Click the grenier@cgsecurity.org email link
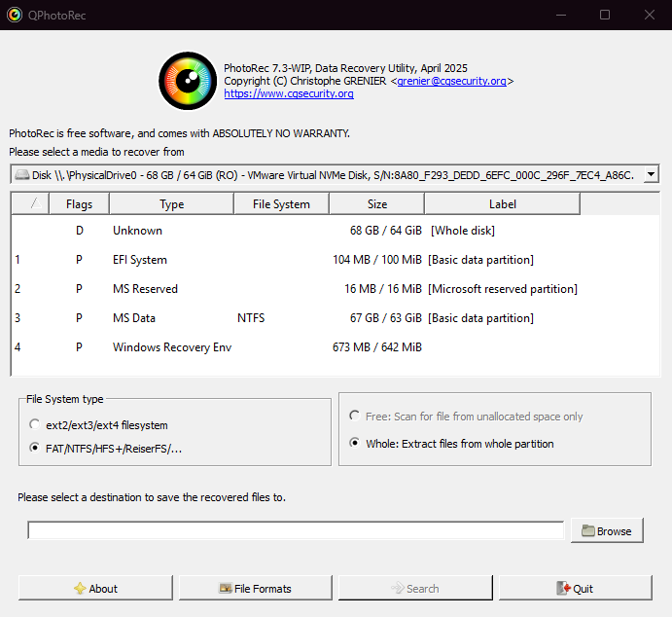 (451, 81)
